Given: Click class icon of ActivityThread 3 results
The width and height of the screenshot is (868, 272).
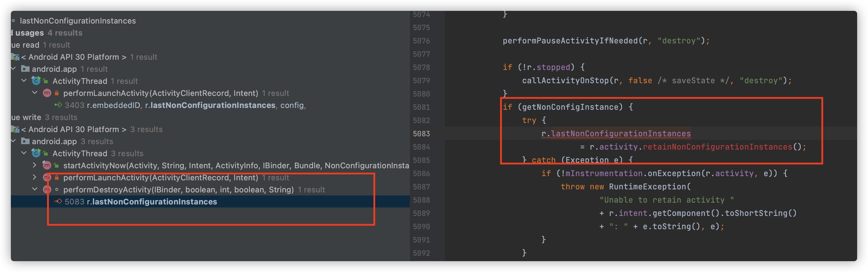Looking at the screenshot, I should click(36, 153).
